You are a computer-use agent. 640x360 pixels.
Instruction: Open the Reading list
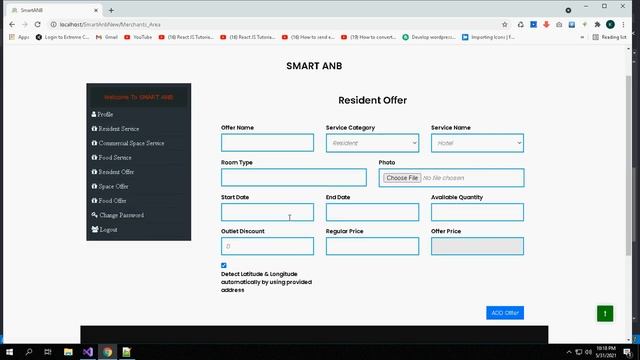[609, 37]
